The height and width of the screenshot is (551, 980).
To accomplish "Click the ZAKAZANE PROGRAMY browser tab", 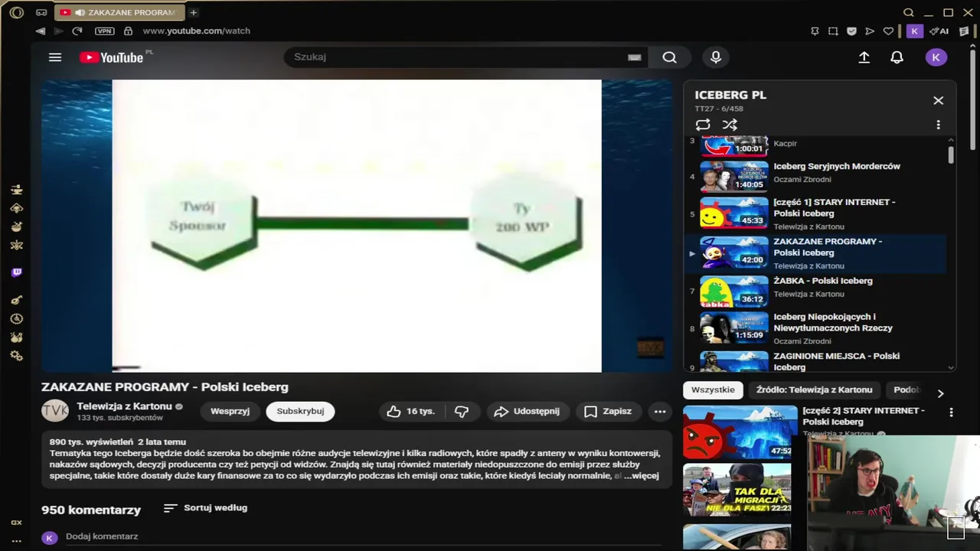I will click(x=121, y=12).
